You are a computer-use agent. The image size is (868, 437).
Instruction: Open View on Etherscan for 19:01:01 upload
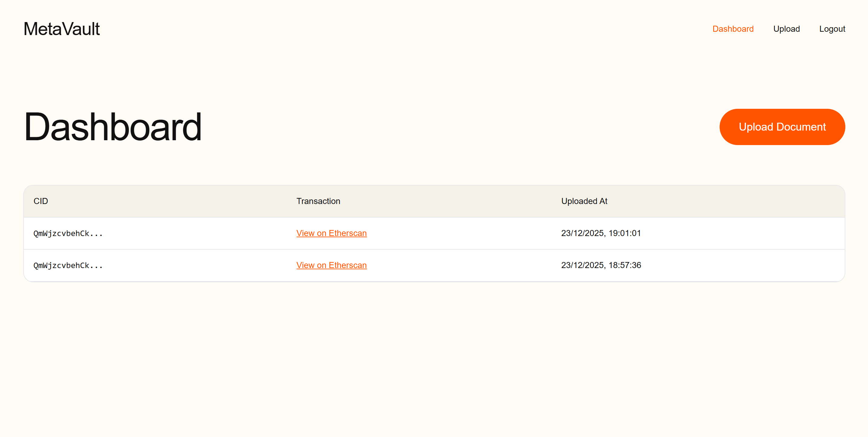pyautogui.click(x=332, y=233)
